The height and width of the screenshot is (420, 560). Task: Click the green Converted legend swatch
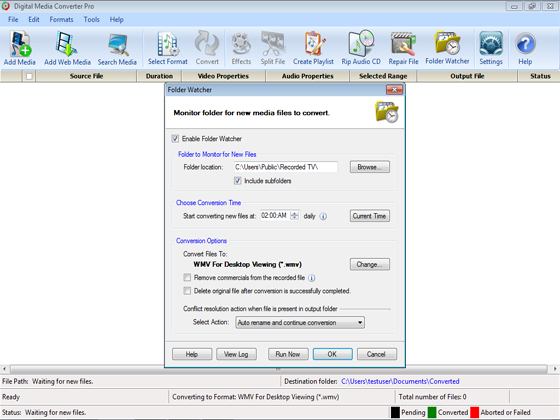tap(432, 412)
